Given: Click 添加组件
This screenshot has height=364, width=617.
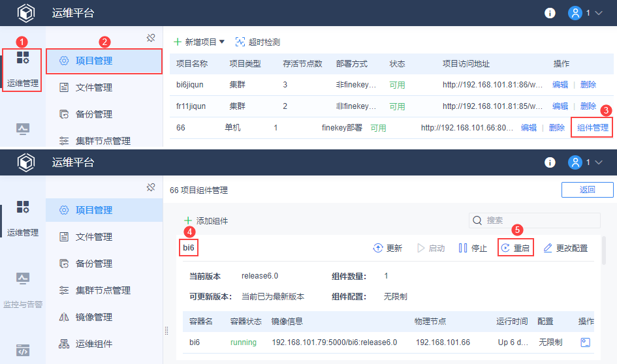Looking at the screenshot, I should click(x=206, y=221).
